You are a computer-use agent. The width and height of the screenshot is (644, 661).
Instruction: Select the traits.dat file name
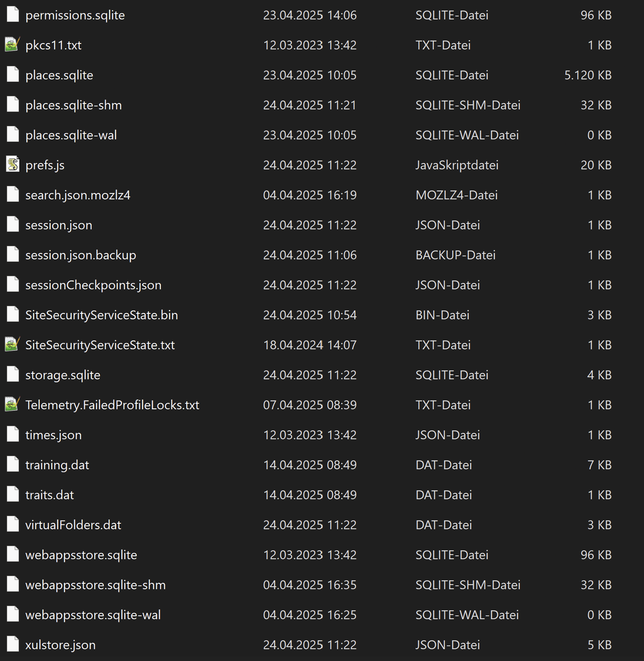pyautogui.click(x=50, y=495)
